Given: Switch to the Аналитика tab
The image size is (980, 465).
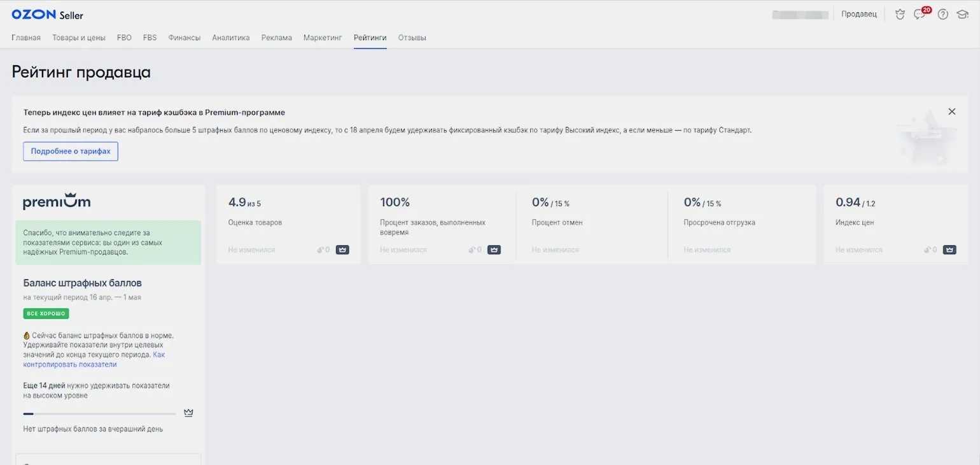Looking at the screenshot, I should [x=231, y=38].
